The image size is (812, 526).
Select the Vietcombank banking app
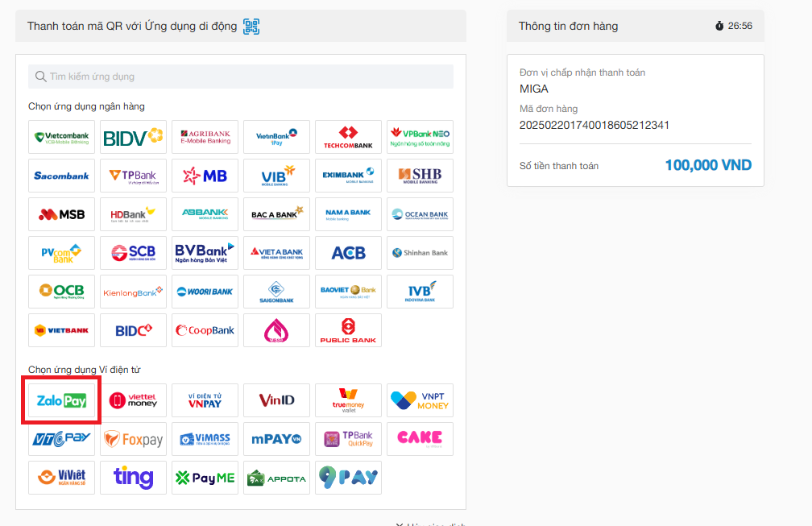[x=62, y=137]
